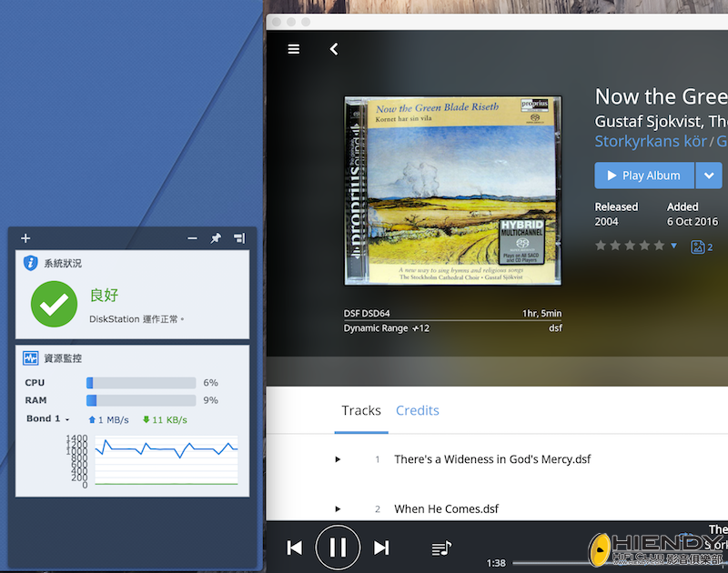Play track 1 using its arrow
This screenshot has height=573, width=728.
338,459
